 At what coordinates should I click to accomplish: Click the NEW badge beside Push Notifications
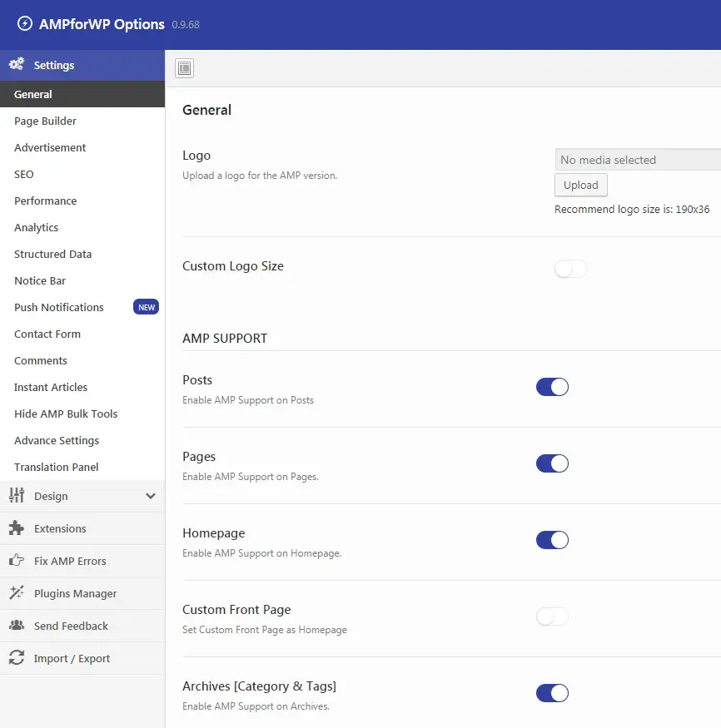point(147,307)
